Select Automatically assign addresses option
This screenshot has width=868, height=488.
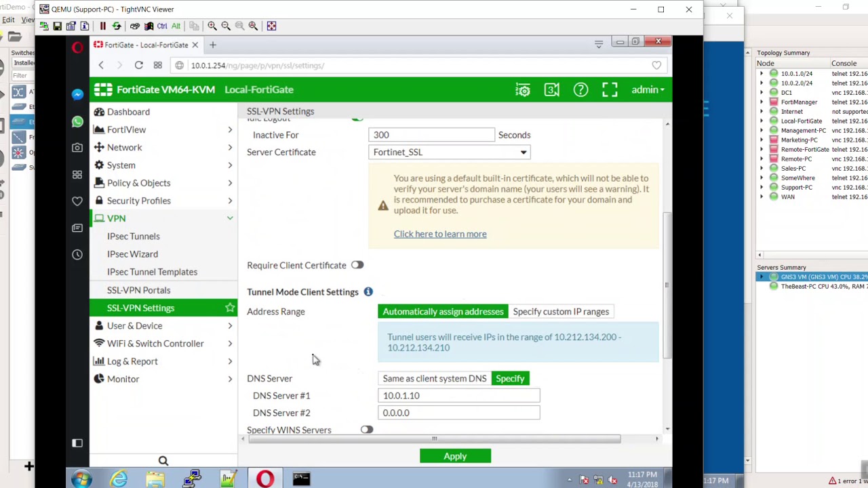pyautogui.click(x=443, y=311)
